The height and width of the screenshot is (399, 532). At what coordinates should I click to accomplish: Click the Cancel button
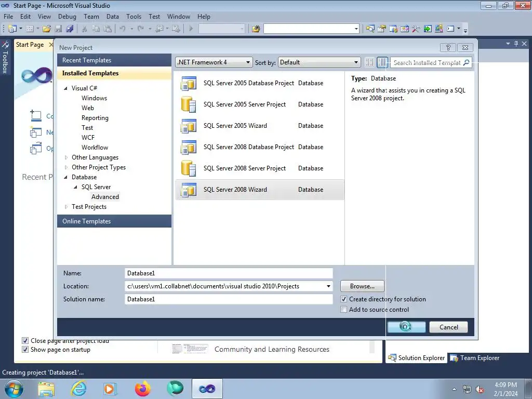(x=448, y=327)
